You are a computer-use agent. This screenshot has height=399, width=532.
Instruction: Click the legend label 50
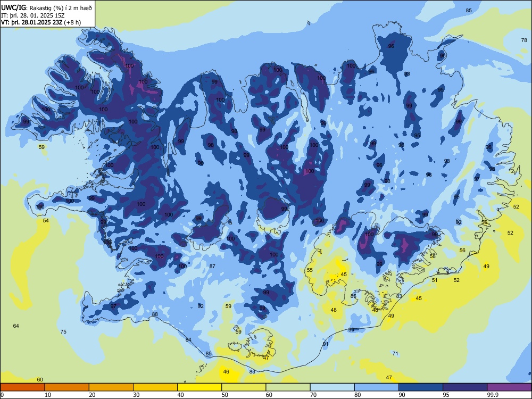click(x=225, y=395)
